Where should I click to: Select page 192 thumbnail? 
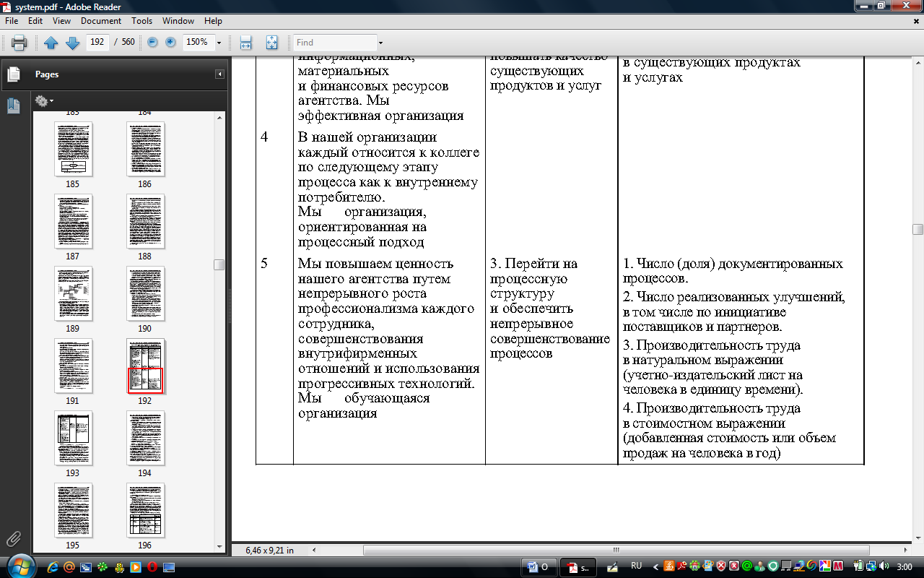point(145,366)
